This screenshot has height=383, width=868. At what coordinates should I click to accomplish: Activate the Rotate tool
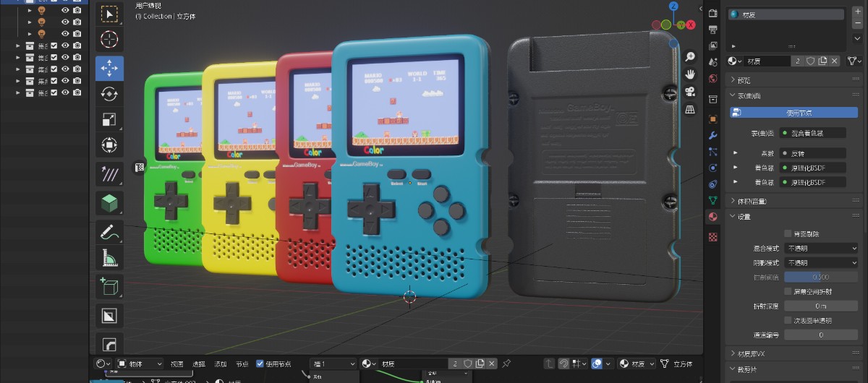click(109, 93)
